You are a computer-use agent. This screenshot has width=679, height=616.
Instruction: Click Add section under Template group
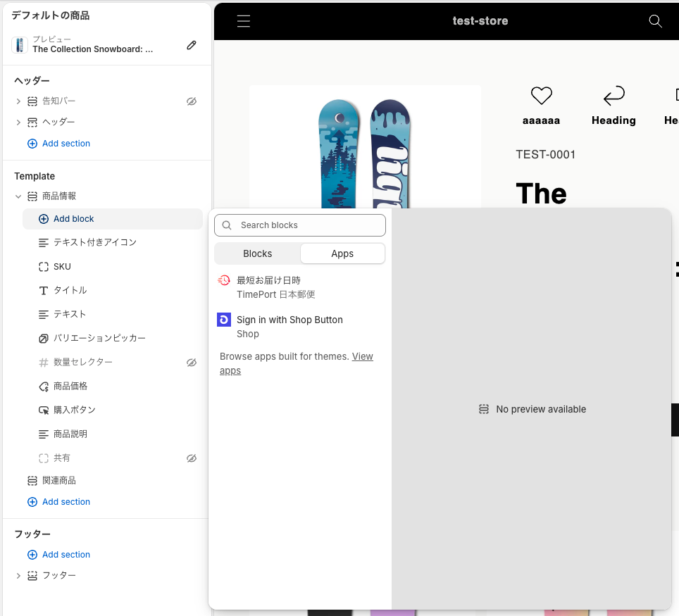(x=59, y=502)
